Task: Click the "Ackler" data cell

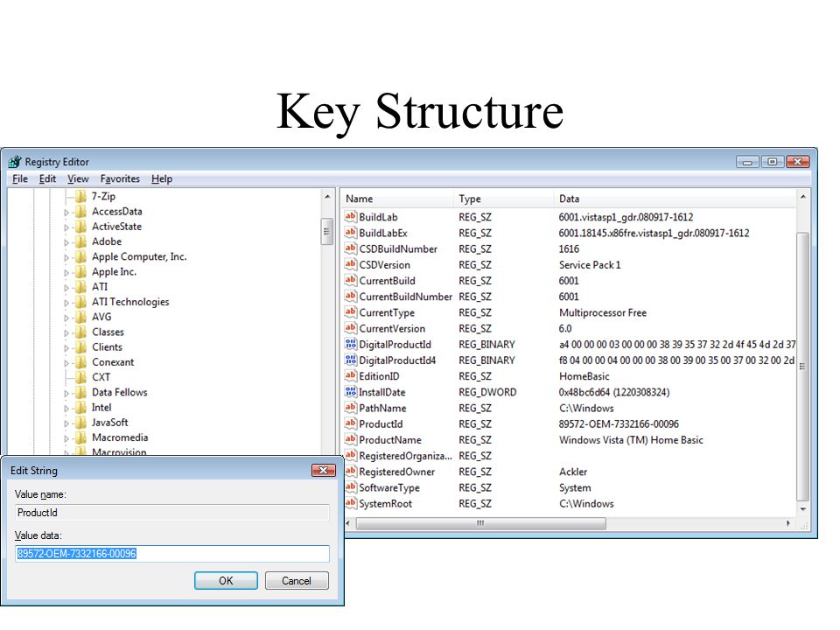Action: click(572, 472)
